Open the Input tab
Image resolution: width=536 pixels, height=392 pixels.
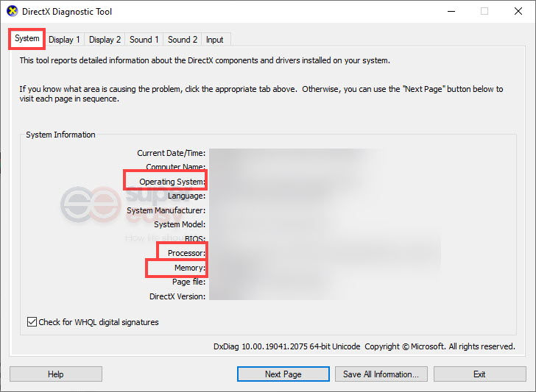215,40
